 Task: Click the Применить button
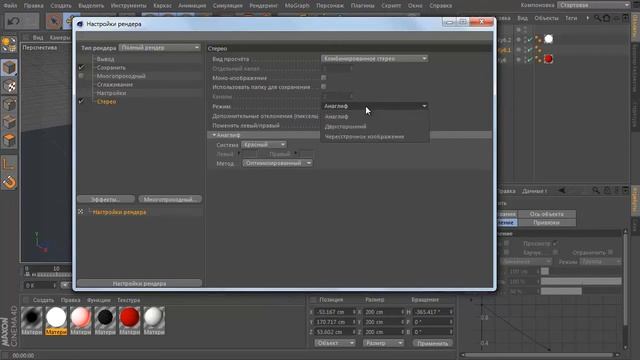point(432,343)
